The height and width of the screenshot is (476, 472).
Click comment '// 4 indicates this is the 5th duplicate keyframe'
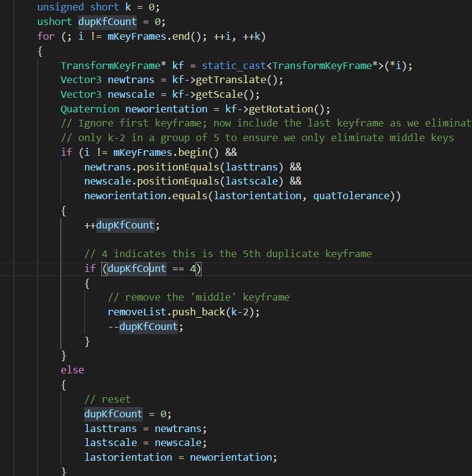[x=228, y=254]
